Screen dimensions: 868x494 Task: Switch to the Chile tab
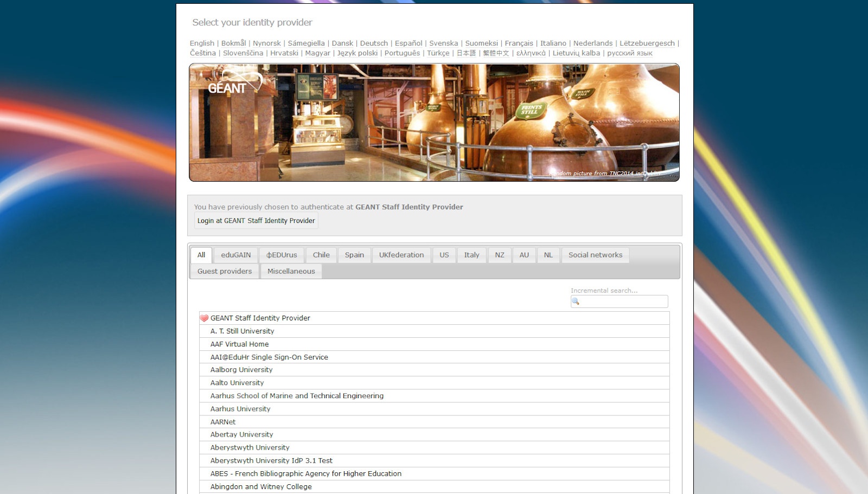(x=321, y=255)
